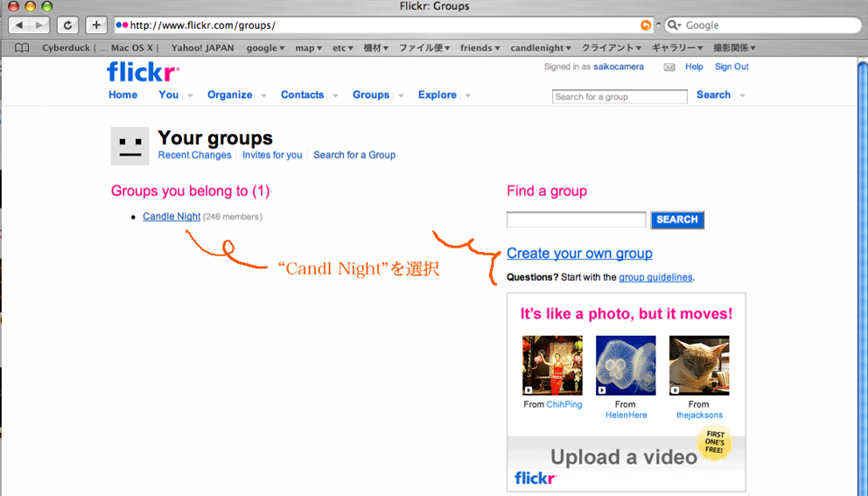Screen dimensions: 868x496
Task: Open the etc bookmarks folder
Action: click(343, 48)
